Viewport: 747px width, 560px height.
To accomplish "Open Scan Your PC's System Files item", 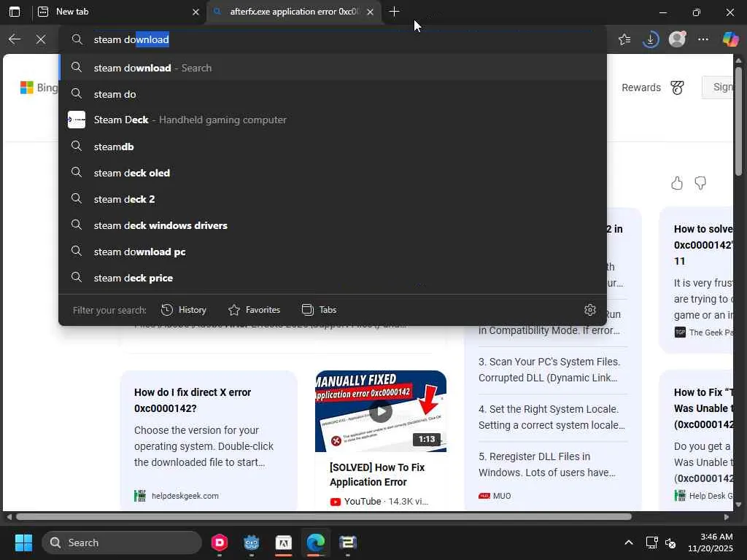I will pyautogui.click(x=551, y=370).
